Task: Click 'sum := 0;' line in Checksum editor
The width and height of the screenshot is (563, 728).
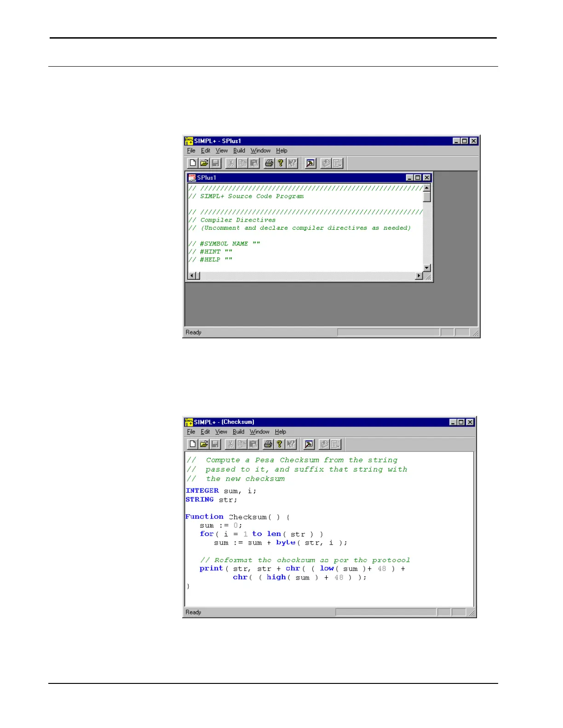Action: (x=221, y=525)
